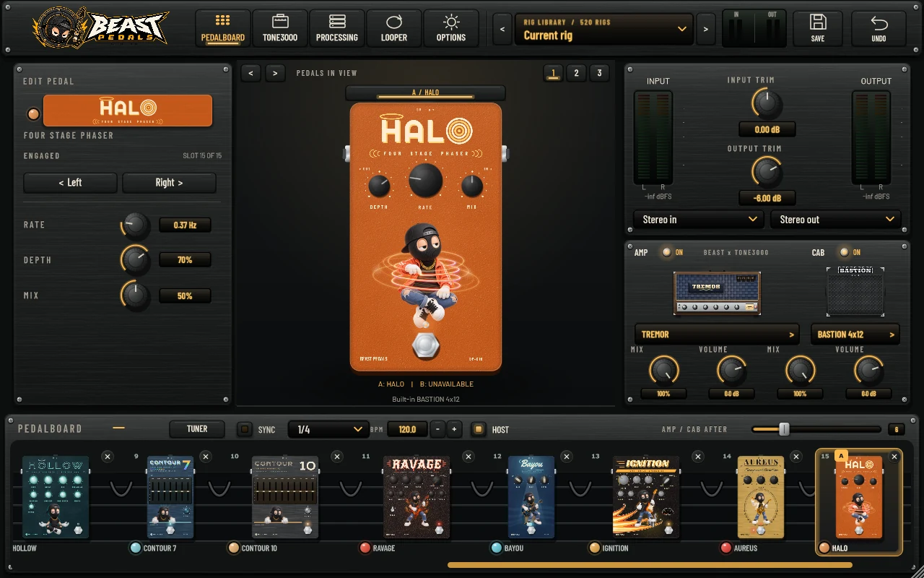
Task: Open the 1/4 note division dropdown
Action: point(328,429)
